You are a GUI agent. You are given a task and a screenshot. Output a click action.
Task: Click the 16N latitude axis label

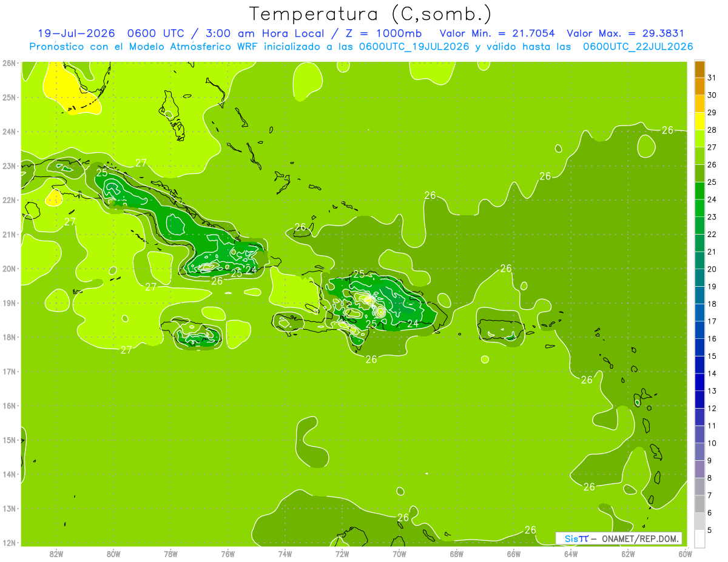[x=8, y=406]
